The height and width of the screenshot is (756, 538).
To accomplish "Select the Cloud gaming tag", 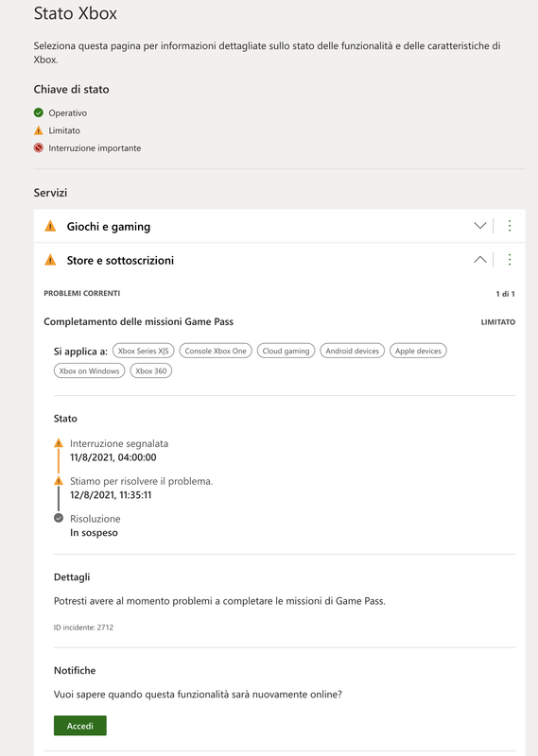I will (x=286, y=351).
